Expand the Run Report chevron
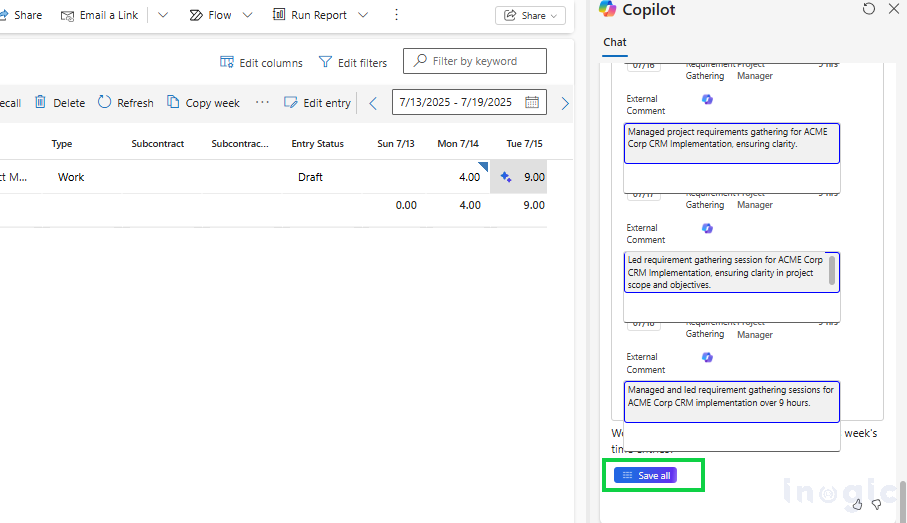907x523 pixels. pos(363,15)
